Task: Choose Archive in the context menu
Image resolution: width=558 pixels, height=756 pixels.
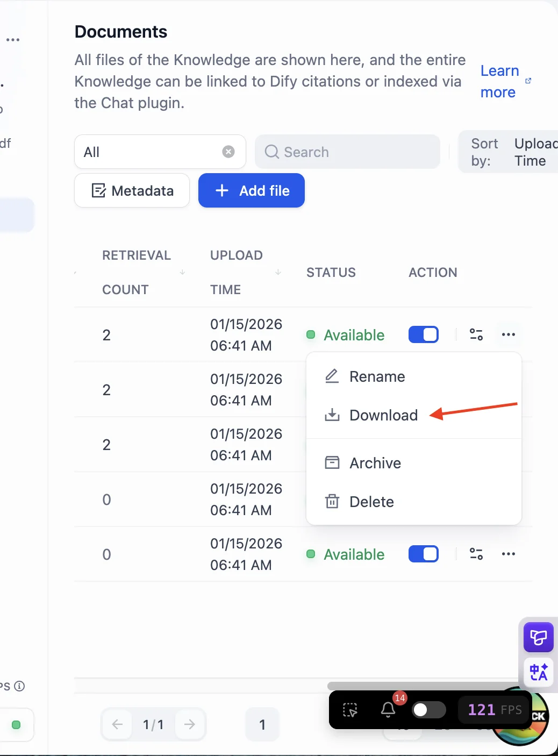Action: point(375,463)
